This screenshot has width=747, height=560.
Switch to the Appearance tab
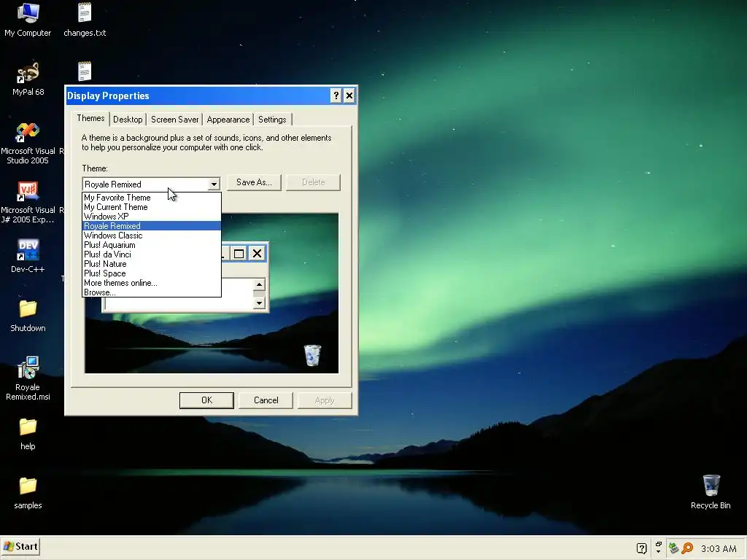(x=228, y=120)
